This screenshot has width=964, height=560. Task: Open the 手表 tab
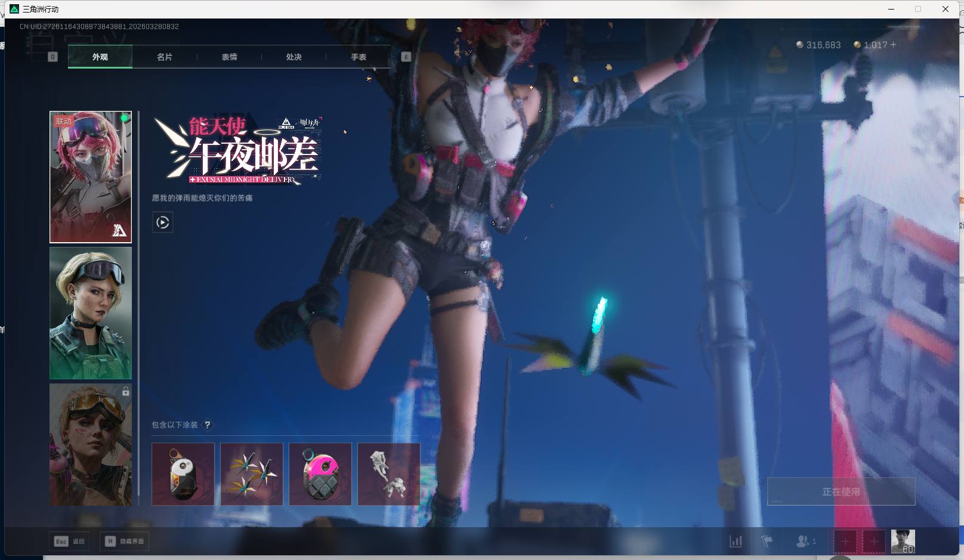pos(359,57)
